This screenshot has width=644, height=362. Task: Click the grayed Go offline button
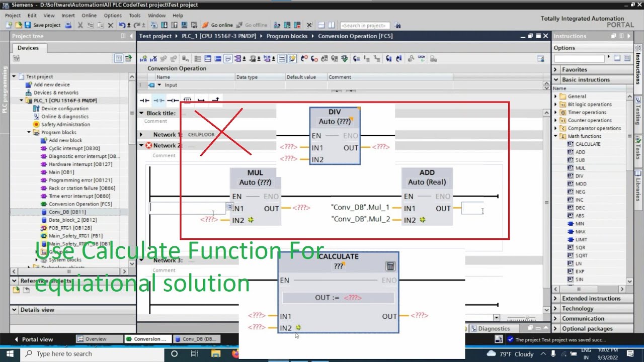[x=252, y=25]
